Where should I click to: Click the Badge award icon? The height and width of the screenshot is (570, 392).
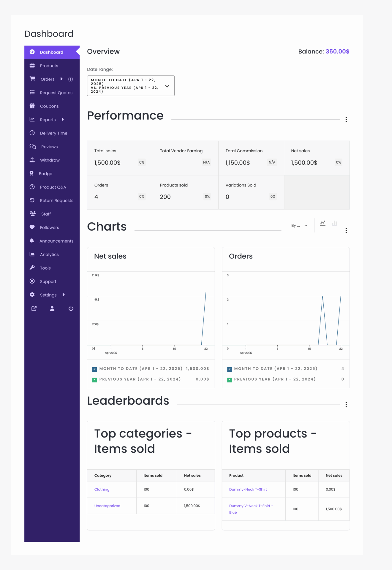point(31,173)
